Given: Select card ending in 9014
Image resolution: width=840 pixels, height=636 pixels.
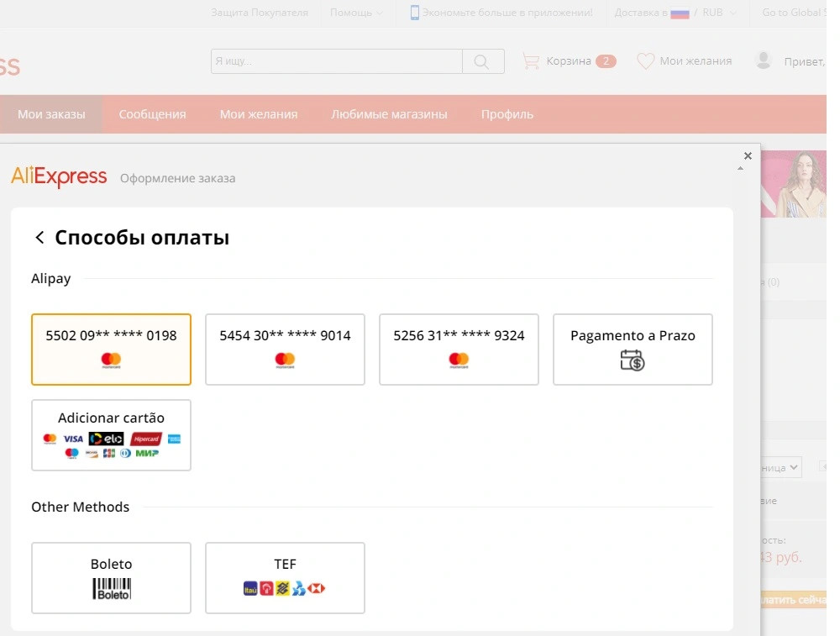Looking at the screenshot, I should pos(285,350).
